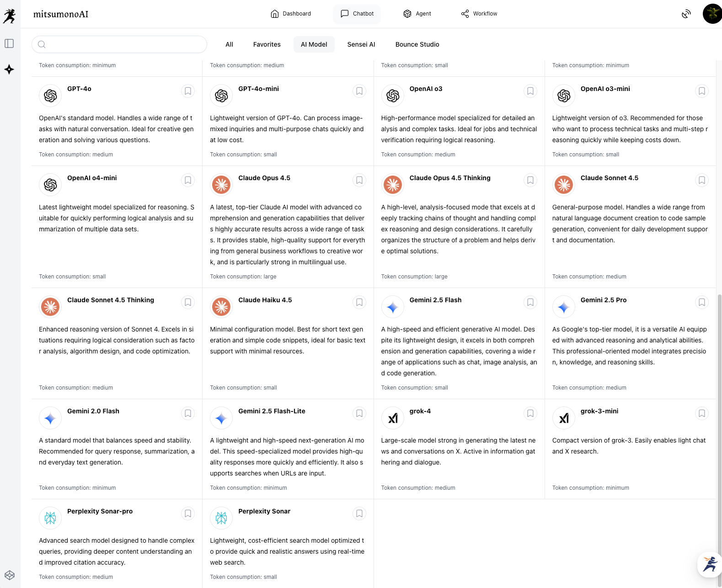The height and width of the screenshot is (588, 722).
Task: Select the Sensei AI tab
Action: point(361,44)
